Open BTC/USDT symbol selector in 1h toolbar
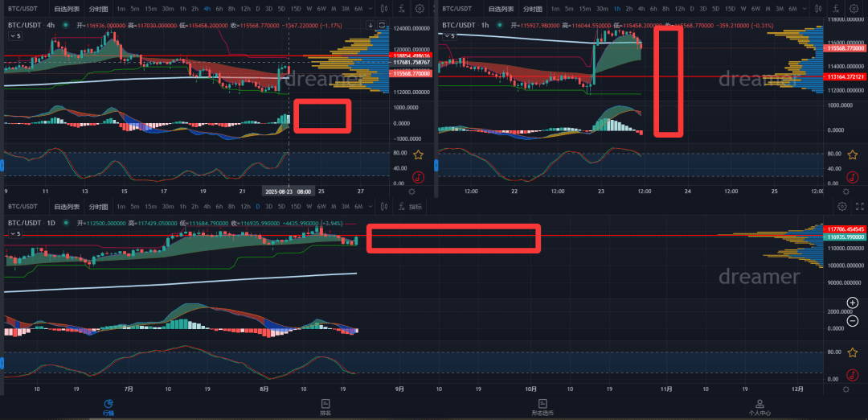Viewport: 868px width, 420px height. 457,9
